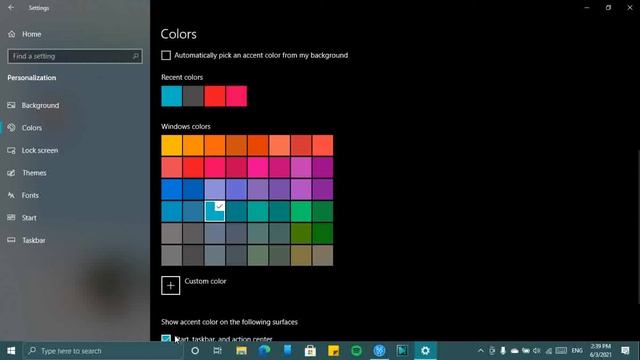Open touch keyboard tray icon
This screenshot has height=360, width=640.
click(x=561, y=351)
